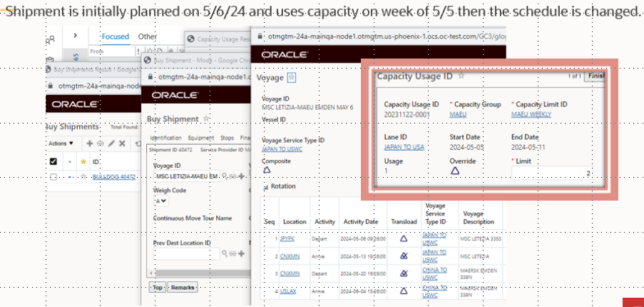This screenshot has height=307, width=644.
Task: Open the CHINA TO USWC link in USLAX row
Action: pyautogui.click(x=434, y=291)
